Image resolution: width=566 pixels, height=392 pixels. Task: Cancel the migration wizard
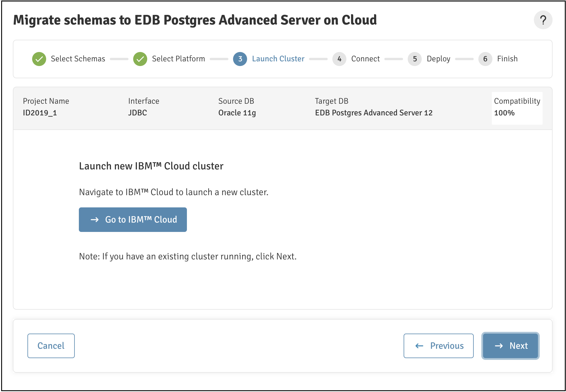coord(51,346)
